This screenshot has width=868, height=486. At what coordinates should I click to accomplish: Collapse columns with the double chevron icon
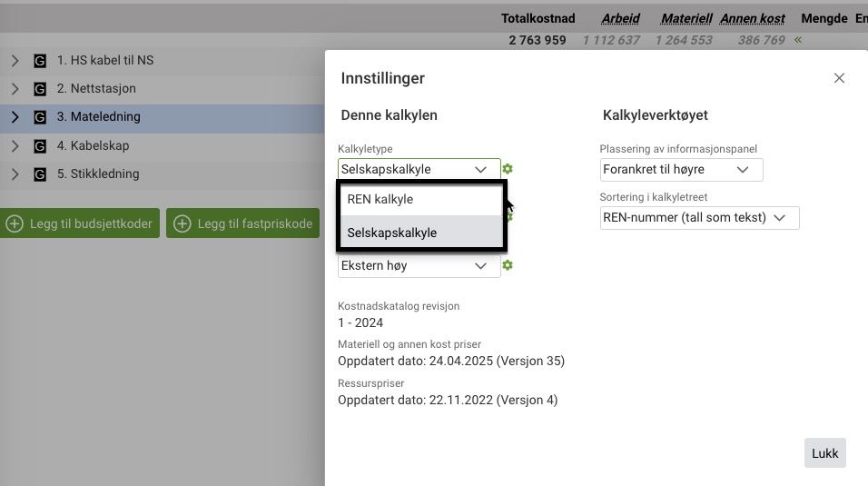pyautogui.click(x=798, y=40)
